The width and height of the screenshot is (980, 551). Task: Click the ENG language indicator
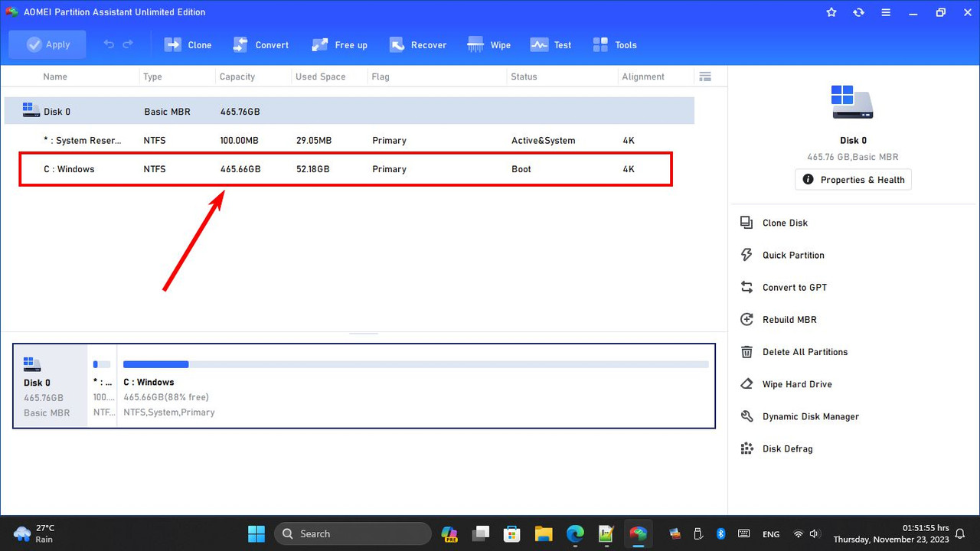click(771, 534)
